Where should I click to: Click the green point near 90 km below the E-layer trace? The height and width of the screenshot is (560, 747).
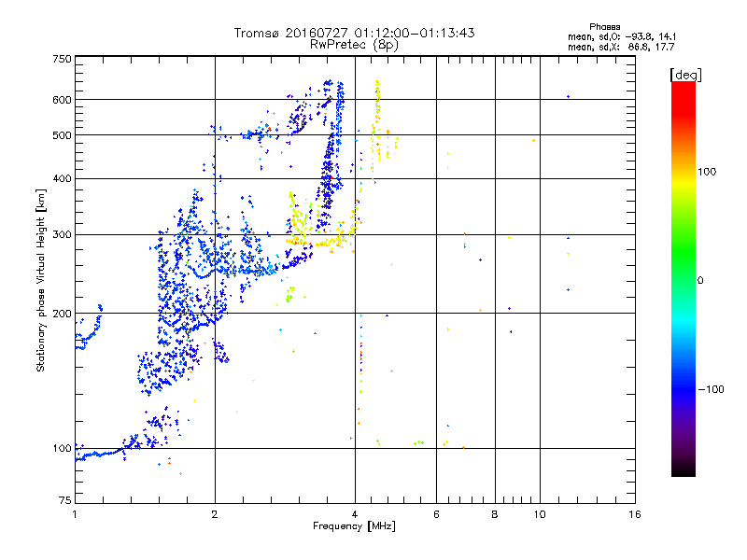180,474
